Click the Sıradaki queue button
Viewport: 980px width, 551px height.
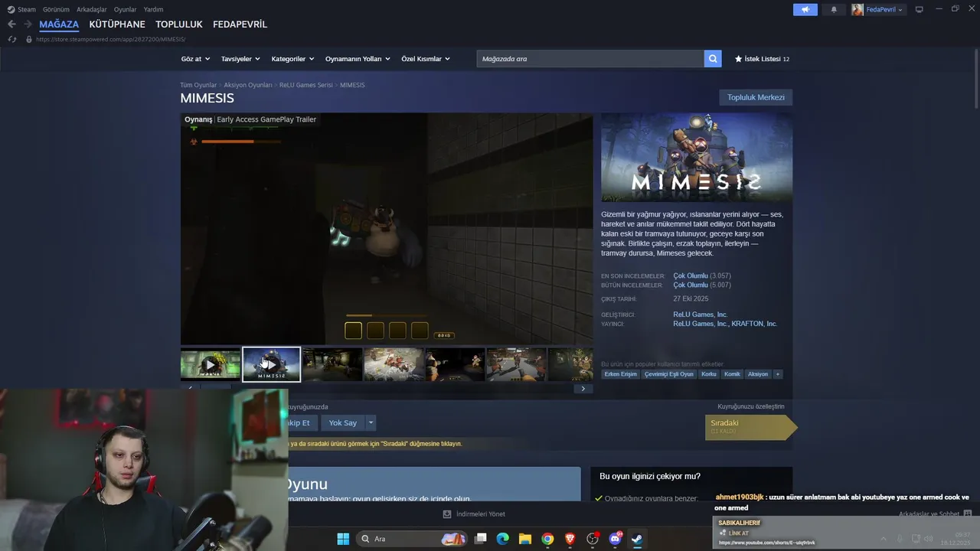(750, 427)
